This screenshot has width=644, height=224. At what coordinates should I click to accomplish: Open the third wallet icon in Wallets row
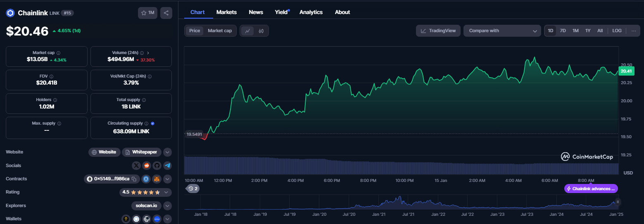[147, 219]
